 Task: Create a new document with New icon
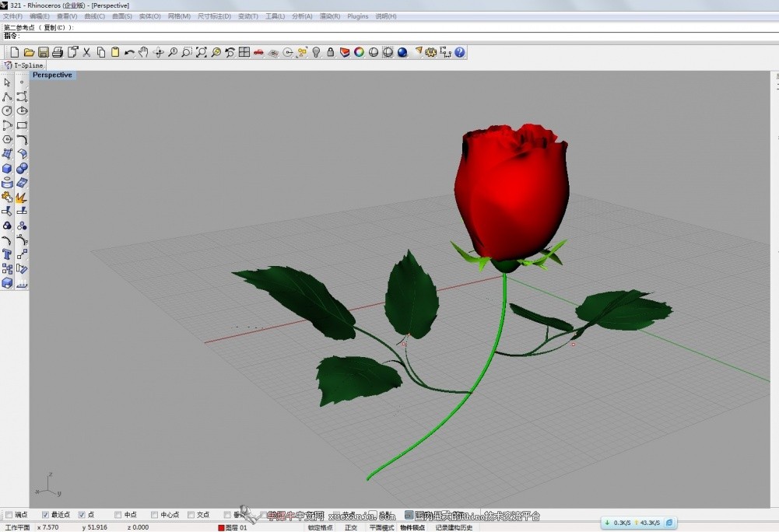15,52
